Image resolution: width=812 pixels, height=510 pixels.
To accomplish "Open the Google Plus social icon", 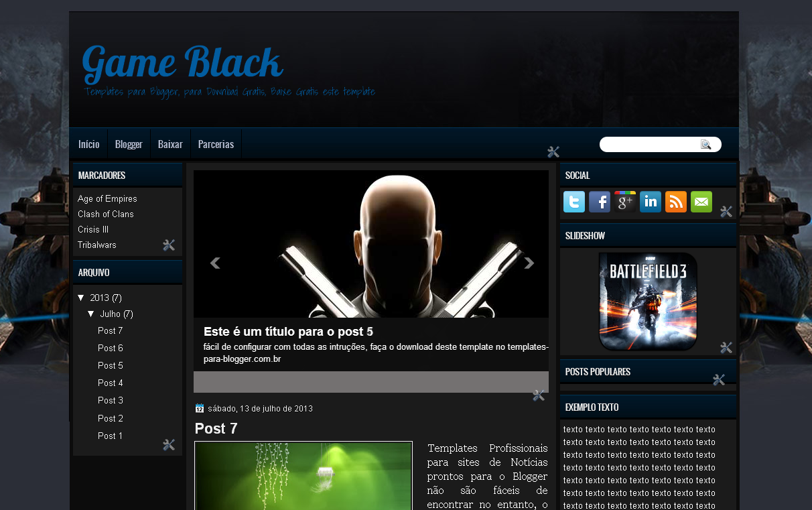I will pos(625,202).
